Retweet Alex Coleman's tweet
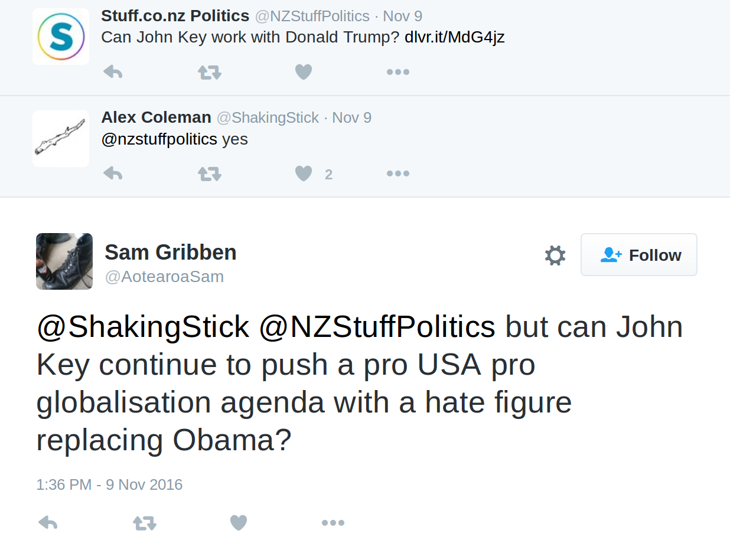 [x=209, y=173]
